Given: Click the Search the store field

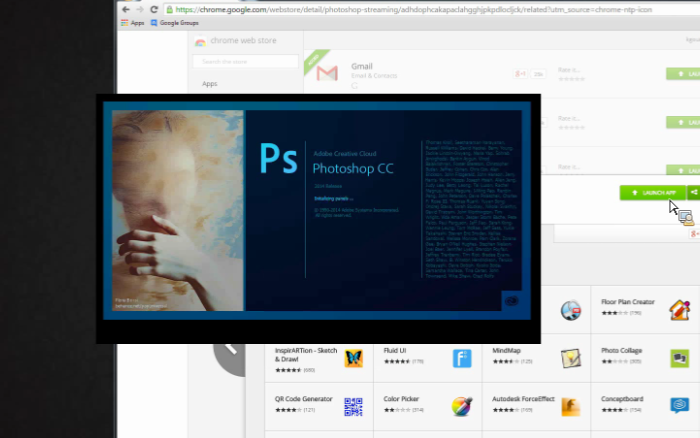Looking at the screenshot, I should (245, 61).
